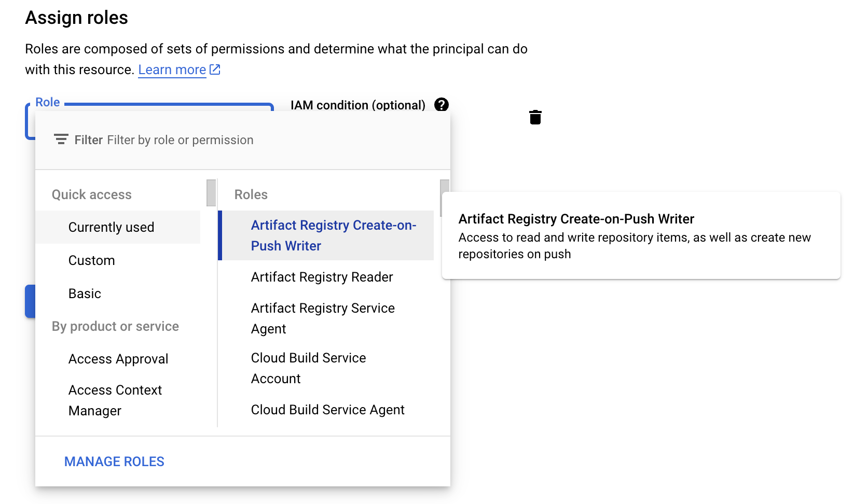Screen dimensions: 854x504
Task: Select Cloud Build Service Account role
Action: click(326, 368)
